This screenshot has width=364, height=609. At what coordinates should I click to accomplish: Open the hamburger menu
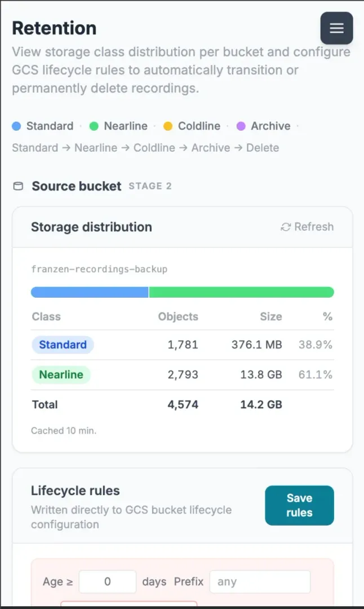(x=336, y=28)
